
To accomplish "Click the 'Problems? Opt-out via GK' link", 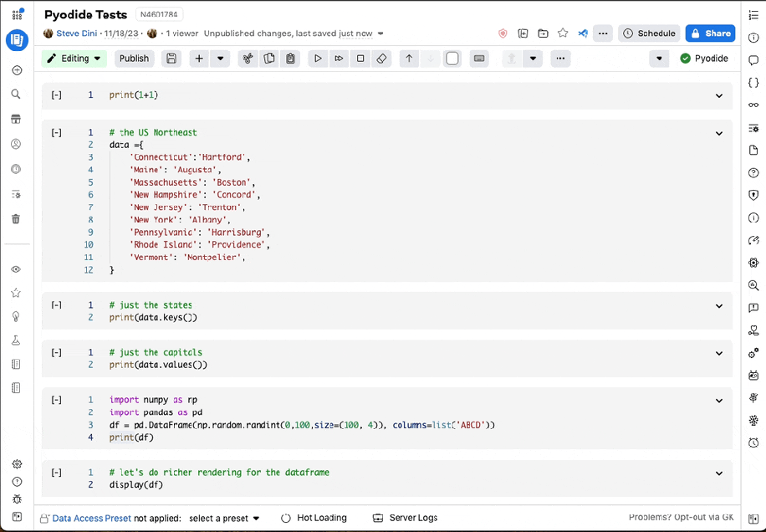I will point(681,517).
